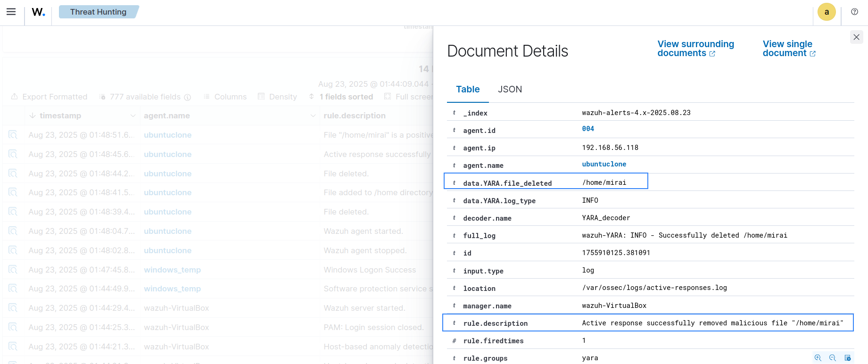
Task: Toggle rule.groups column in table icon
Action: [x=847, y=358]
